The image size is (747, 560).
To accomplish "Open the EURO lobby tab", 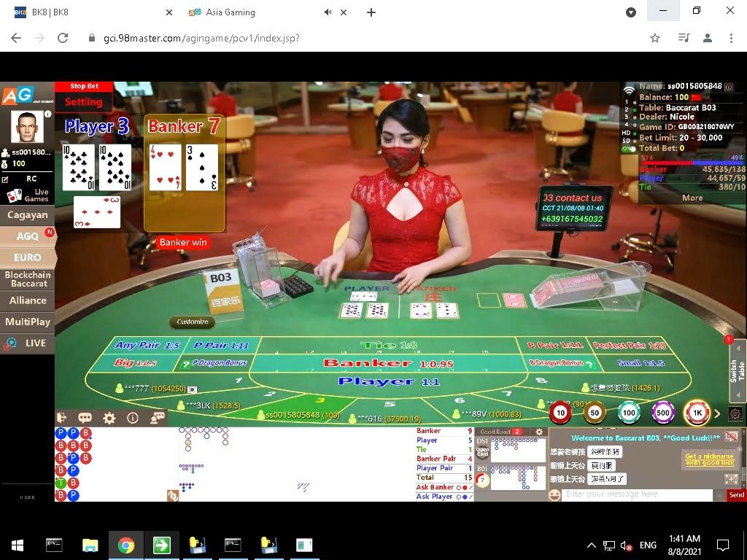I will pos(27,257).
